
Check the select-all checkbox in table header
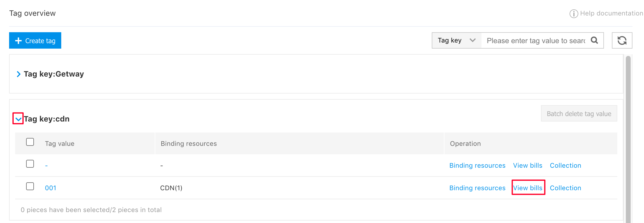(x=30, y=142)
